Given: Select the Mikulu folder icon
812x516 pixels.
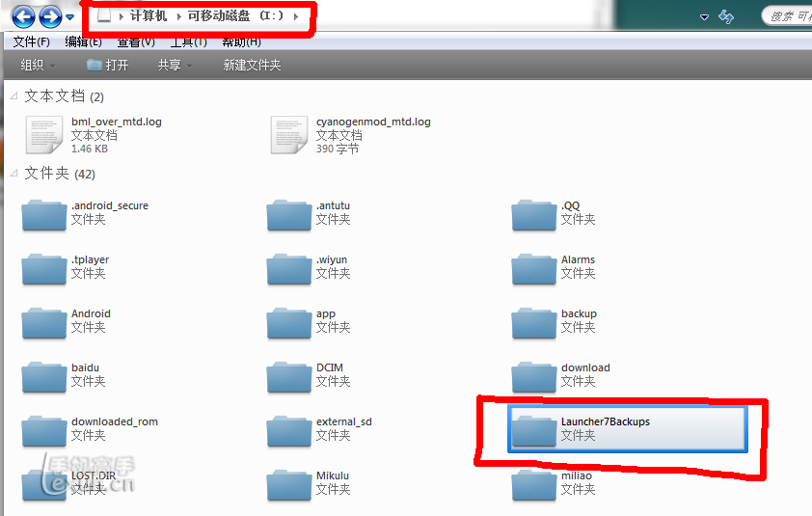Looking at the screenshot, I should pos(289,485).
